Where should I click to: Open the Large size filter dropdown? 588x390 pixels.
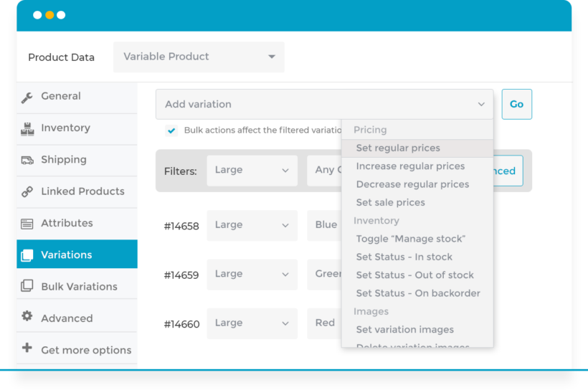point(252,171)
